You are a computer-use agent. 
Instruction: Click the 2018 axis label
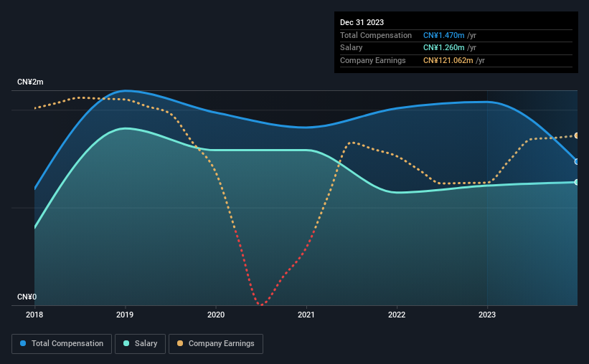(x=34, y=315)
